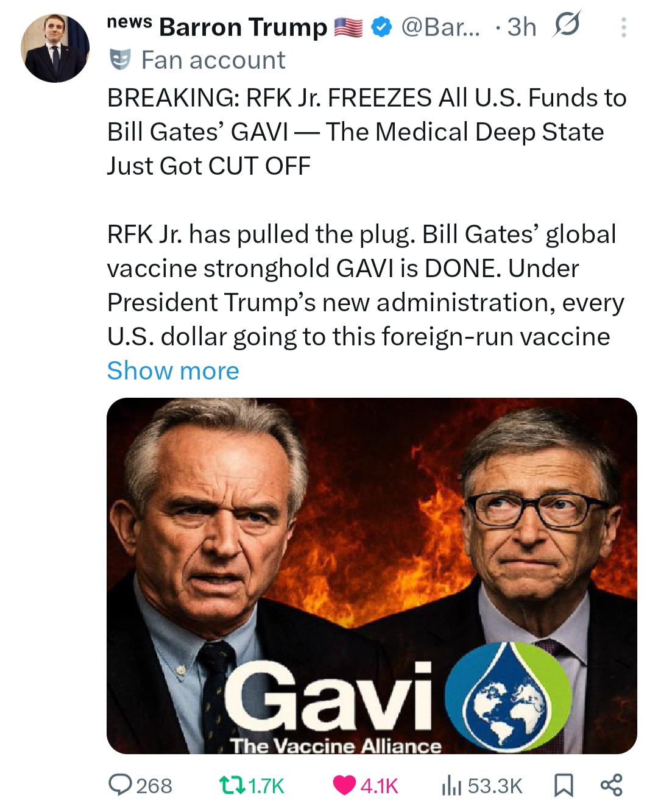This screenshot has height=812, width=658.
Task: Click the @Bar... username handle
Action: (440, 27)
